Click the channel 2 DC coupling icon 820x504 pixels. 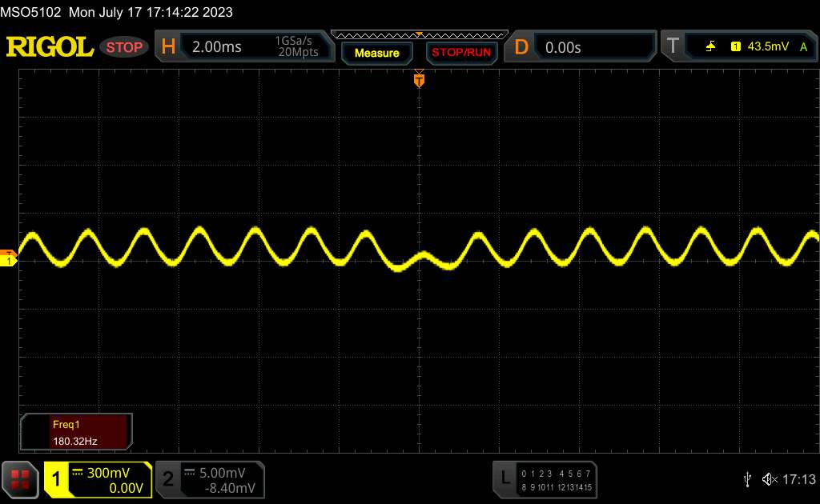click(190, 473)
